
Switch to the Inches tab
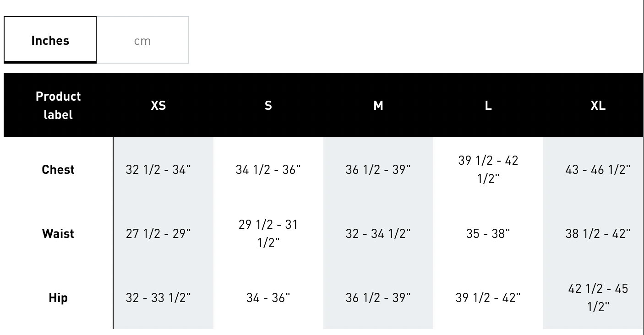(x=50, y=40)
